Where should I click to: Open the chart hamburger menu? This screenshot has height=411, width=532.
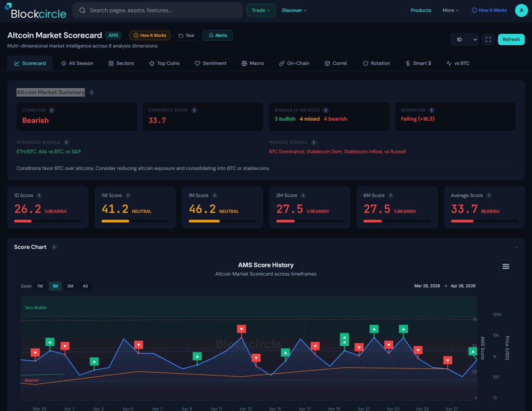point(506,266)
